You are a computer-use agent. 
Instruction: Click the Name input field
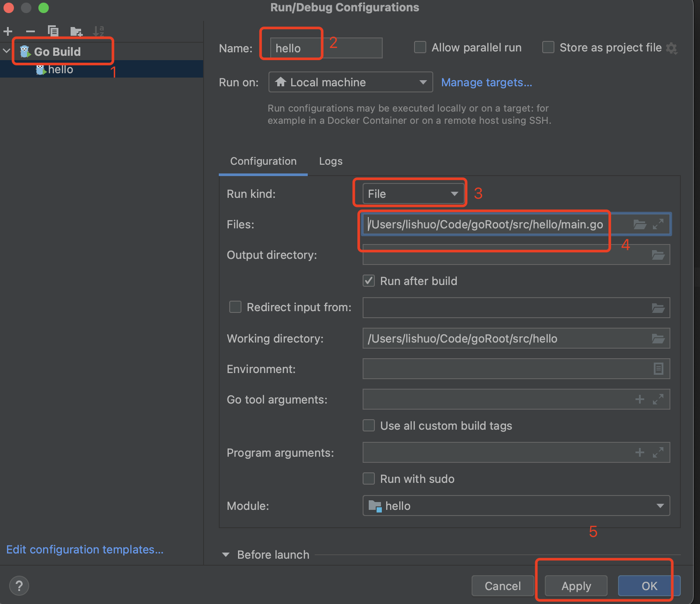(326, 48)
